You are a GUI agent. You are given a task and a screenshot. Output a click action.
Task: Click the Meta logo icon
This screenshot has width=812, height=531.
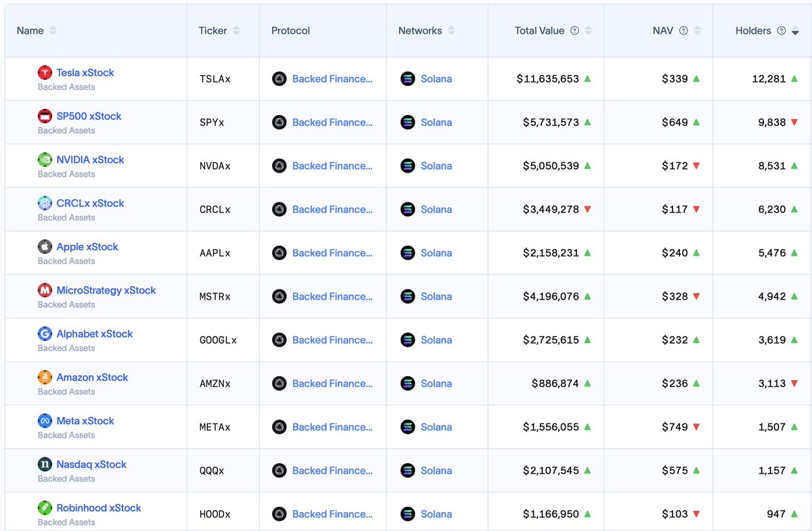[x=45, y=421]
